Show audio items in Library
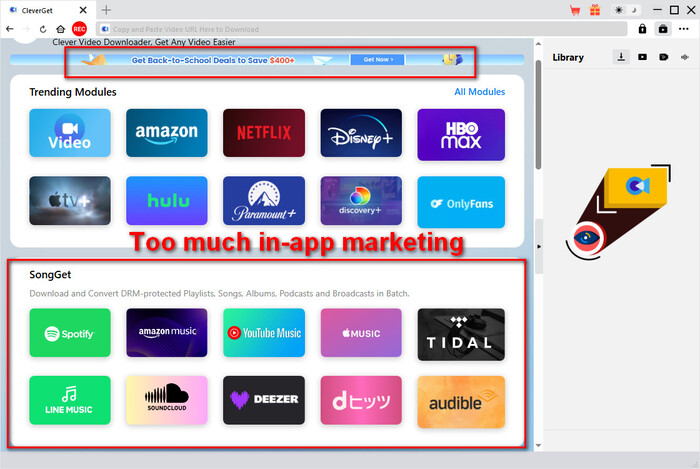This screenshot has width=700, height=469. (685, 57)
